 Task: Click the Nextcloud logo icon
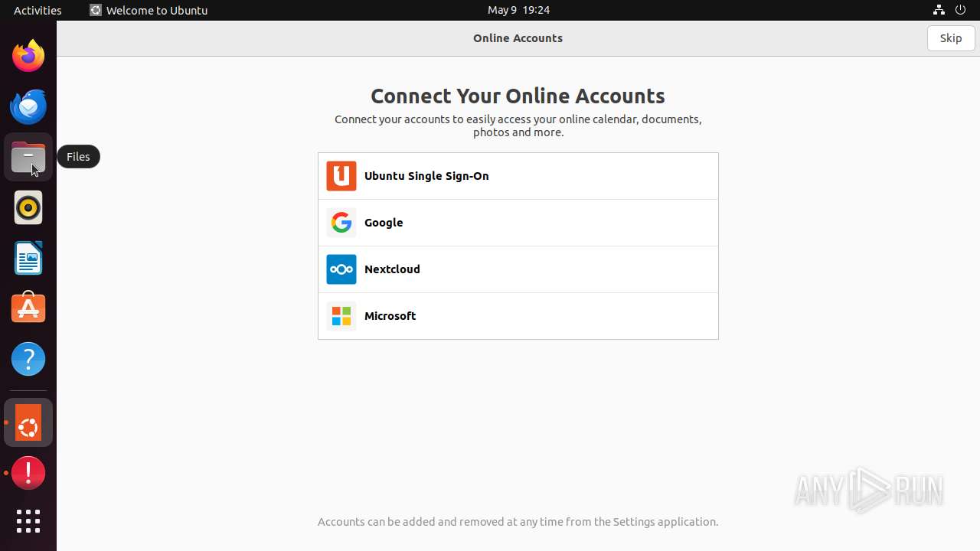[x=341, y=269]
